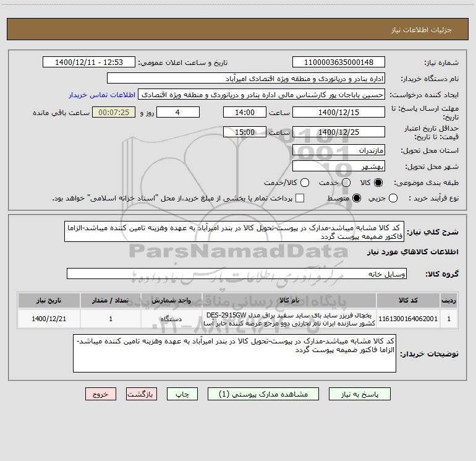The width and height of the screenshot is (476, 461).
Task: Click product code 1161300164062001 cell
Action: click(408, 319)
